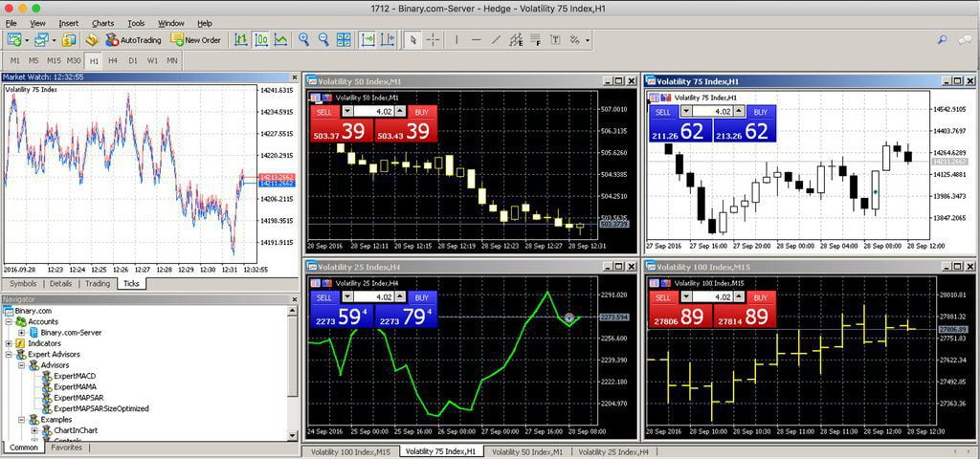Open the Charts menu
Screen dimensions: 980x459
[x=102, y=23]
